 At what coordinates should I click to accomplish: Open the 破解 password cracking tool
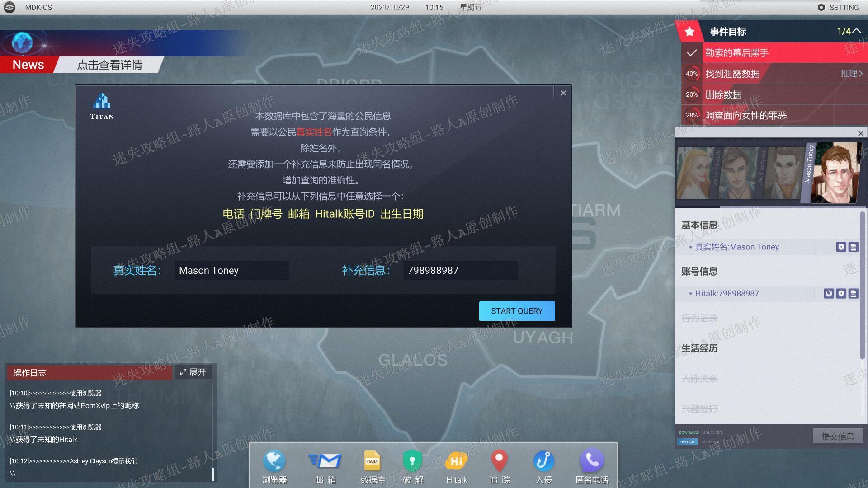click(413, 467)
